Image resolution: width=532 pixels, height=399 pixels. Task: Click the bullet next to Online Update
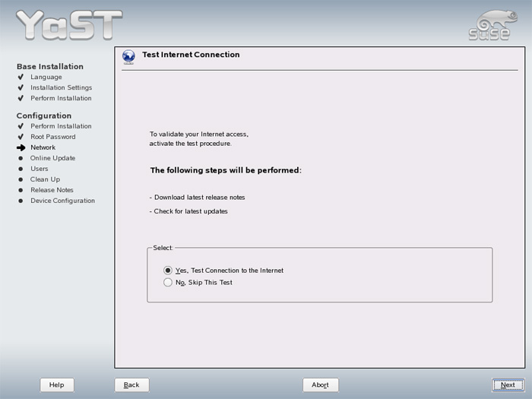click(21, 158)
